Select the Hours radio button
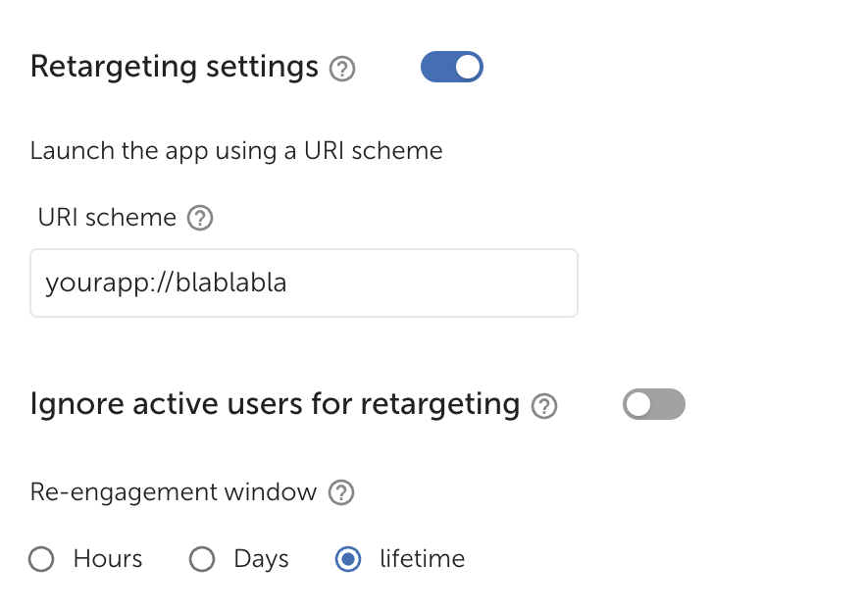This screenshot has height=616, width=865. [41, 560]
